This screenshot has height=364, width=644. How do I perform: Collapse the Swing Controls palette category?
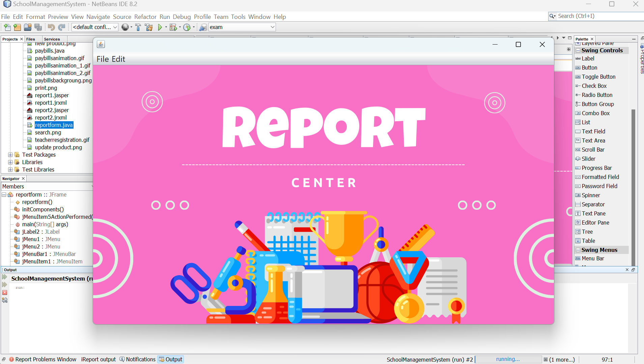tap(578, 51)
